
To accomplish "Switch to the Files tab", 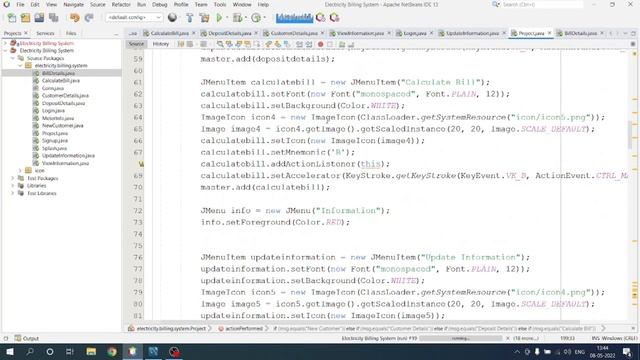I will 71,33.
